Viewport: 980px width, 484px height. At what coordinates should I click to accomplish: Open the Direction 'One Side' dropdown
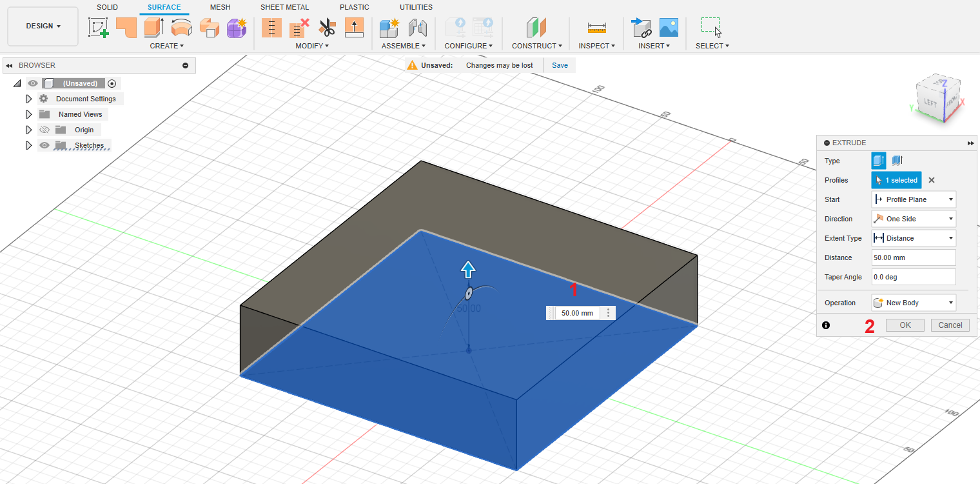[914, 219]
